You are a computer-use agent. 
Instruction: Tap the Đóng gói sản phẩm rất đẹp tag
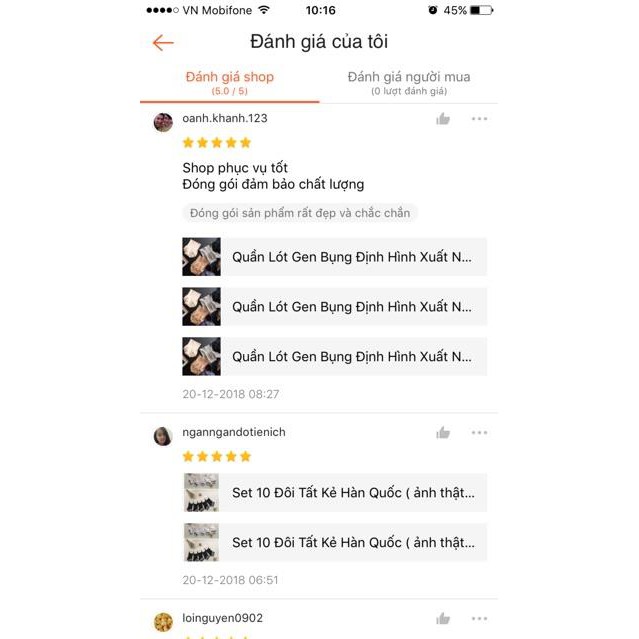coord(300,213)
